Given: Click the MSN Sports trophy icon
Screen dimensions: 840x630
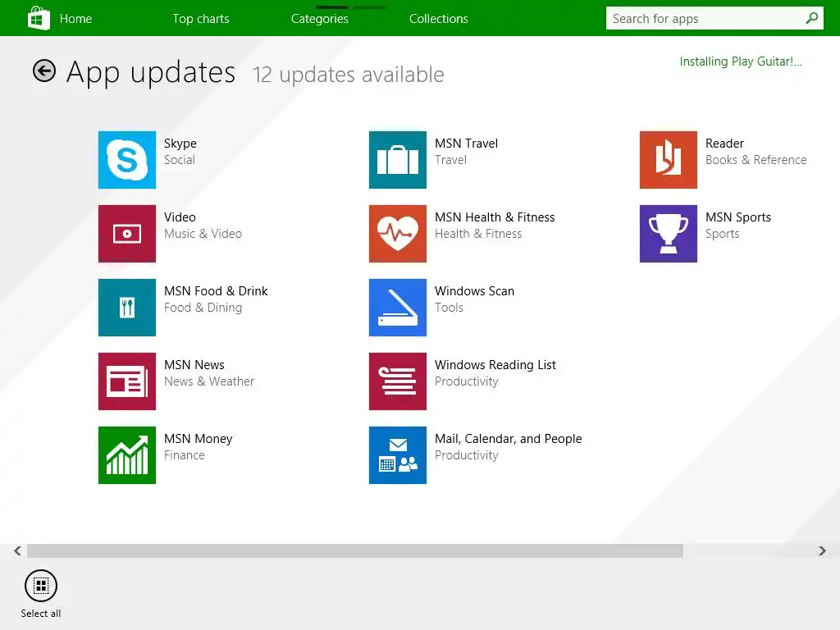Looking at the screenshot, I should [x=668, y=234].
